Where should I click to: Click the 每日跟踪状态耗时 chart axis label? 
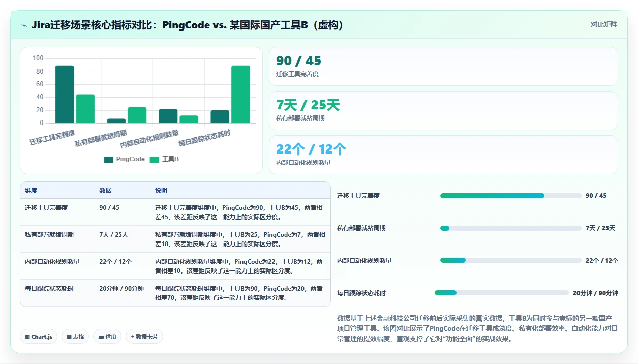tap(204, 138)
